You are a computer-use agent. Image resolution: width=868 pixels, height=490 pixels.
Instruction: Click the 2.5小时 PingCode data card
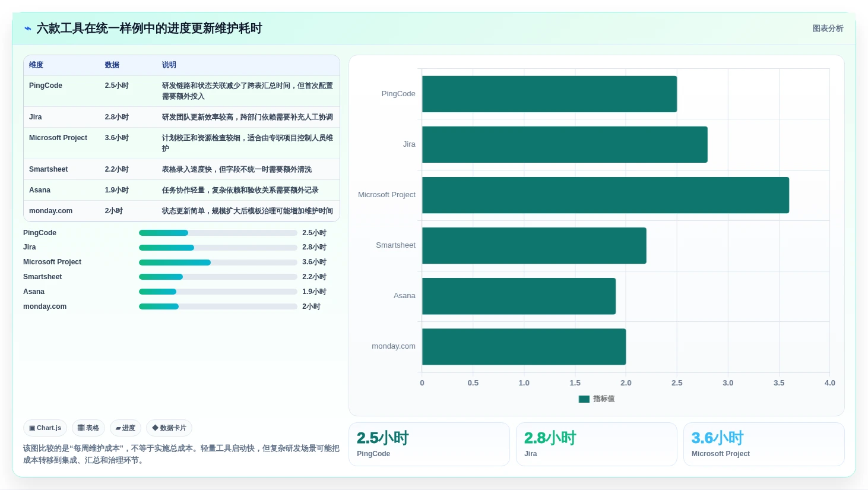[x=429, y=444]
